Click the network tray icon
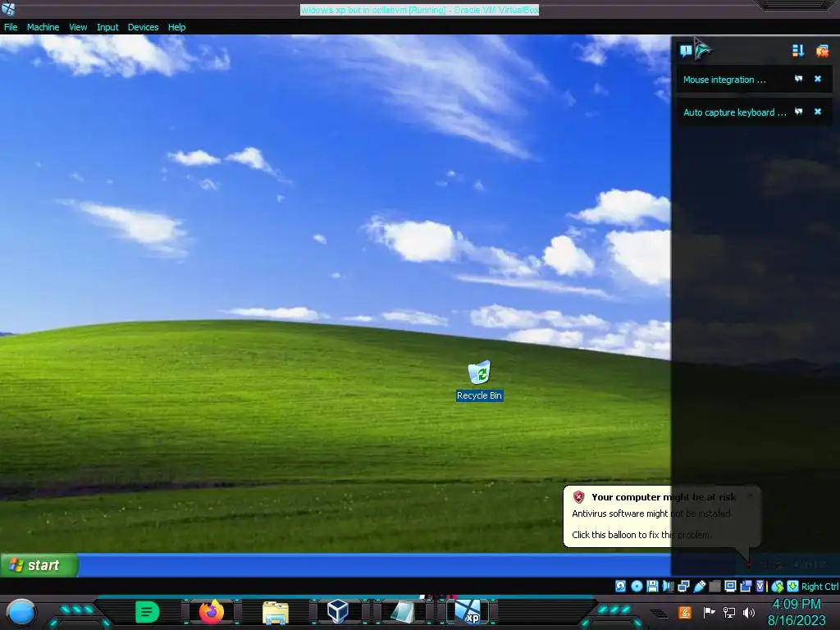Image resolution: width=840 pixels, height=630 pixels. (729, 612)
